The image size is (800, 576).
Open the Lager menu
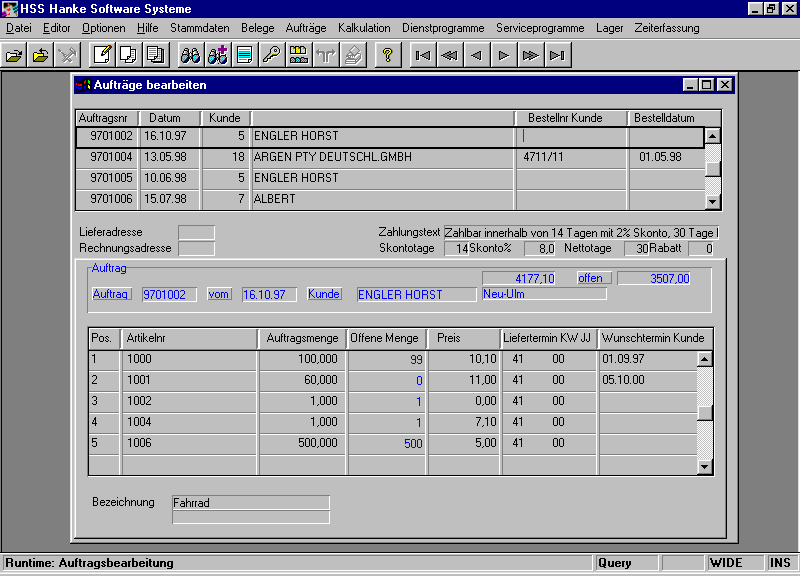[x=608, y=28]
